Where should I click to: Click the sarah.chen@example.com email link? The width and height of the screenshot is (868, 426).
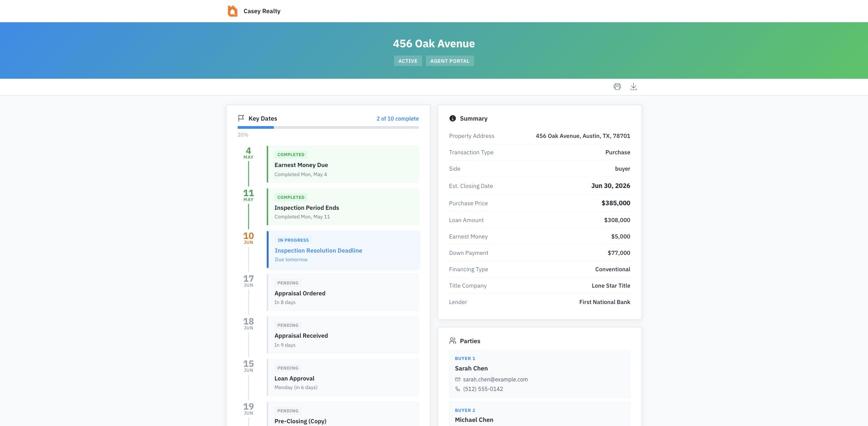pyautogui.click(x=495, y=379)
